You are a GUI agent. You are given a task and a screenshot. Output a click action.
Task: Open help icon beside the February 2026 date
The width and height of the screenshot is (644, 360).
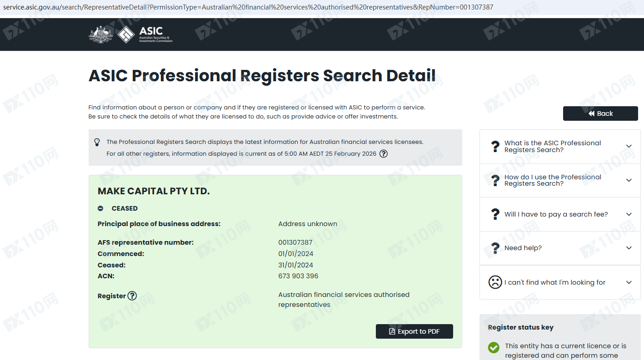(384, 153)
